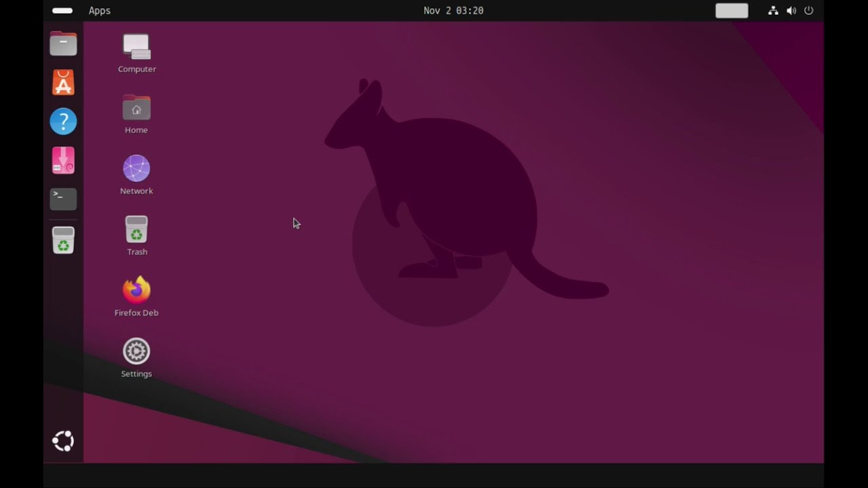
Task: Click the power icon in the top bar
Action: pyautogui.click(x=808, y=11)
